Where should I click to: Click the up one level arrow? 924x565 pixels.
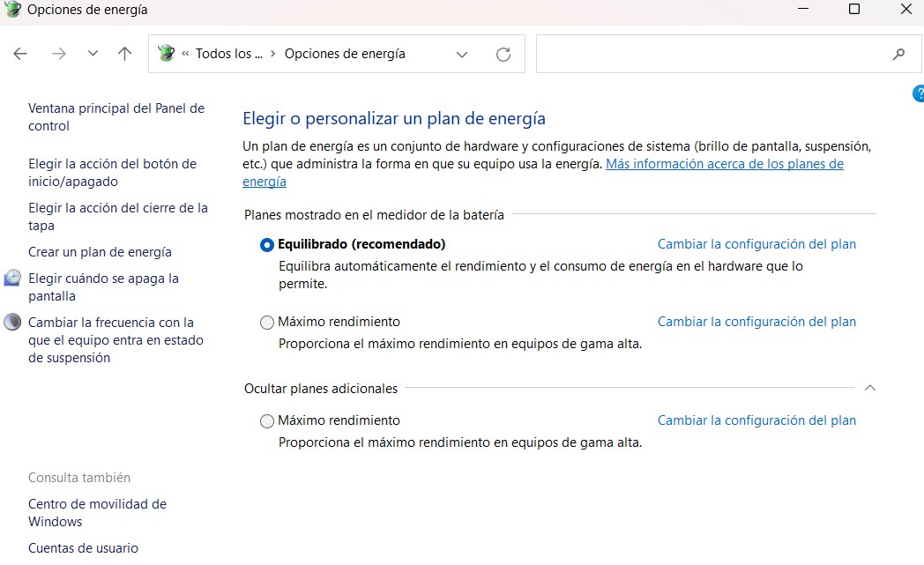click(124, 54)
